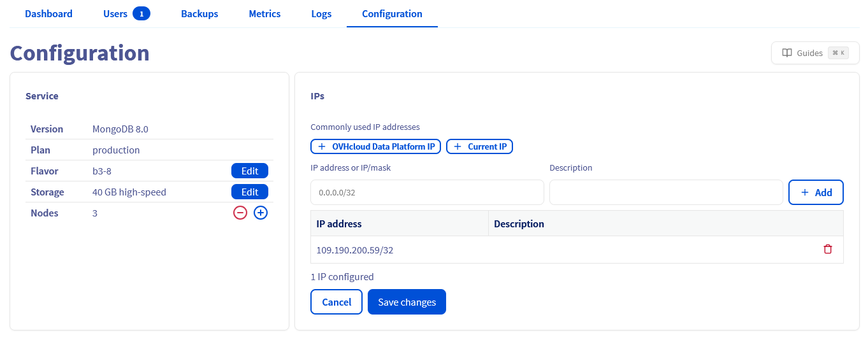This screenshot has width=868, height=340.
Task: Switch to the Dashboard tab
Action: coord(48,13)
